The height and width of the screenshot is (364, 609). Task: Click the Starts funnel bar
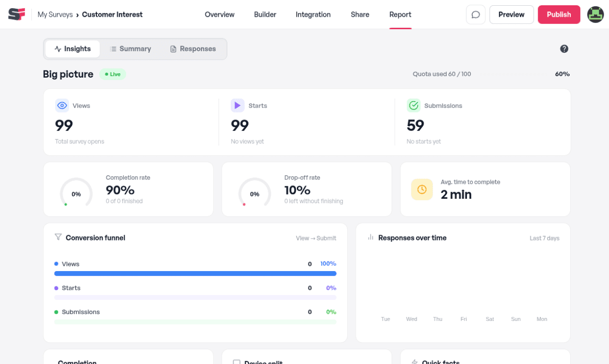(195, 297)
